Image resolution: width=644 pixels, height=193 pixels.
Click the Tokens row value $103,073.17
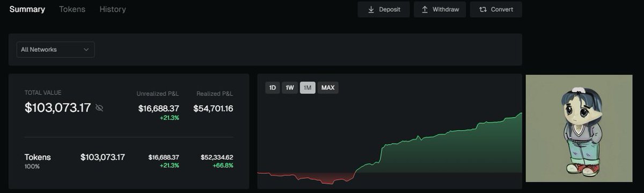coord(103,157)
